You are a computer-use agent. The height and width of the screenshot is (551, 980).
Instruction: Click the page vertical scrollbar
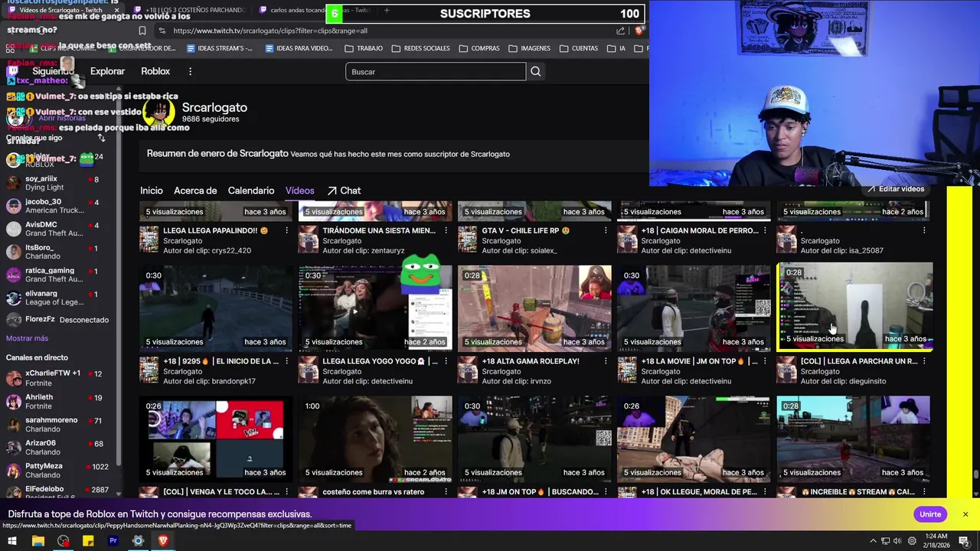tap(975, 474)
